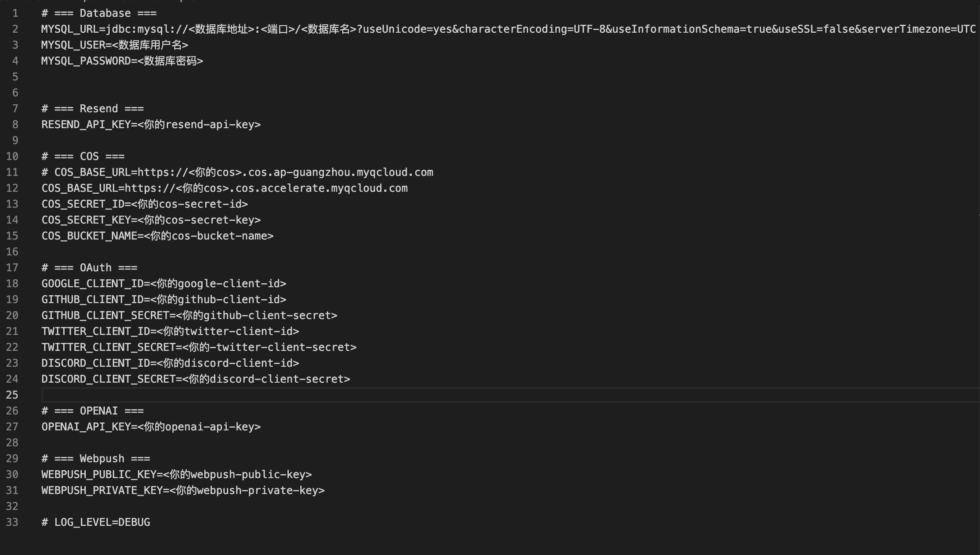980x555 pixels.
Task: Click the DISCORD_CLIENT_ID line
Action: (x=170, y=363)
